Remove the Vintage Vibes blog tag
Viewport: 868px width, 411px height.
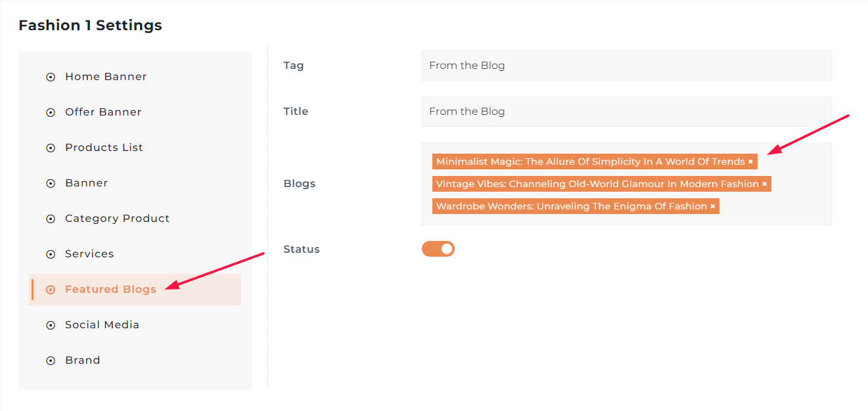(x=764, y=184)
